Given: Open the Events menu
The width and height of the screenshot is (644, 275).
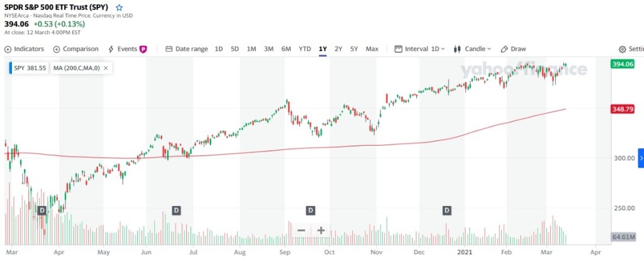Looking at the screenshot, I should (x=126, y=49).
